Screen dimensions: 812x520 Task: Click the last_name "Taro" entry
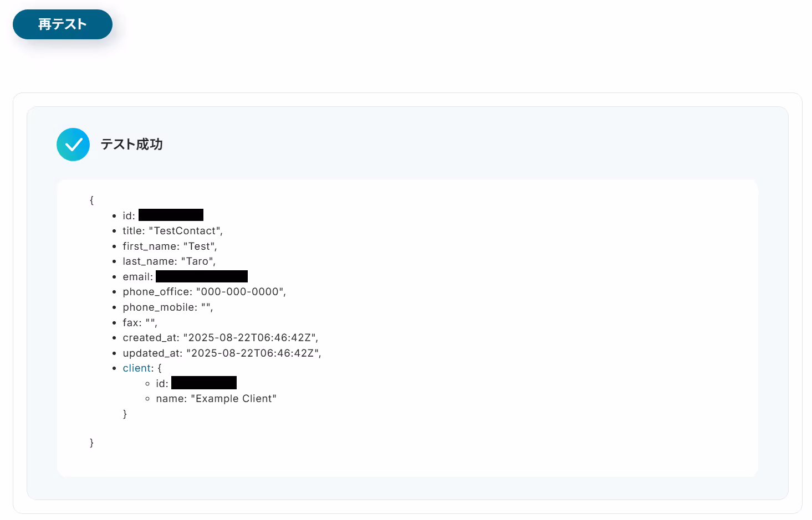click(170, 261)
